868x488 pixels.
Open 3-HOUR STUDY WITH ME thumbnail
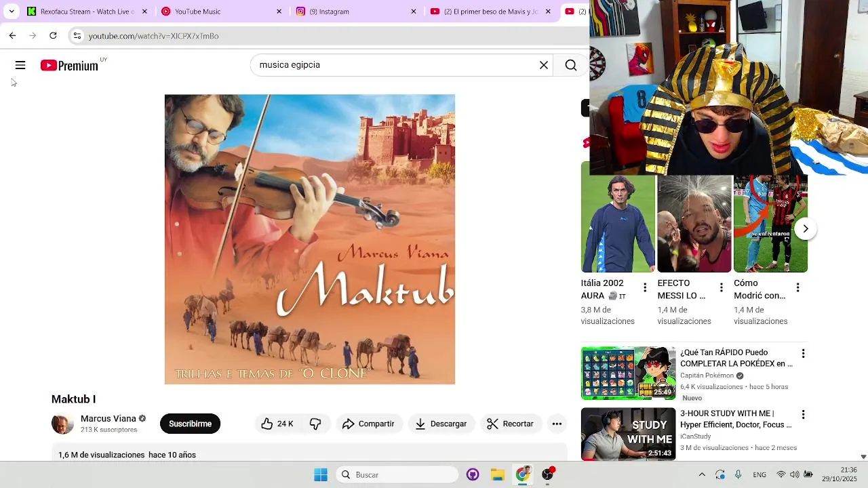pos(629,434)
